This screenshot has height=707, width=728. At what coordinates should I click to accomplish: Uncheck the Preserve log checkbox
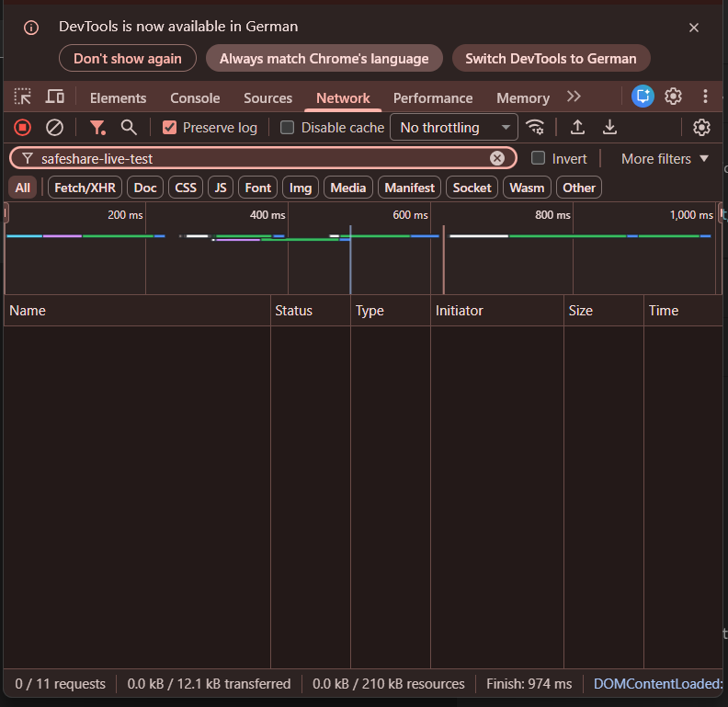(x=169, y=127)
